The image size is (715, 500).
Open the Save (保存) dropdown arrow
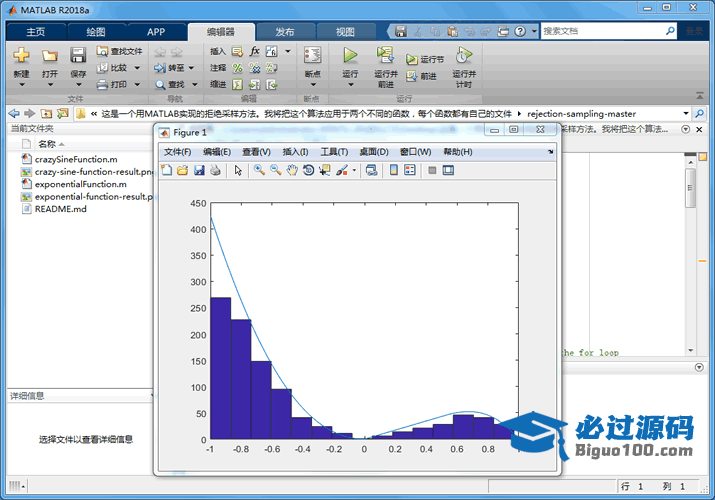pyautogui.click(x=78, y=85)
